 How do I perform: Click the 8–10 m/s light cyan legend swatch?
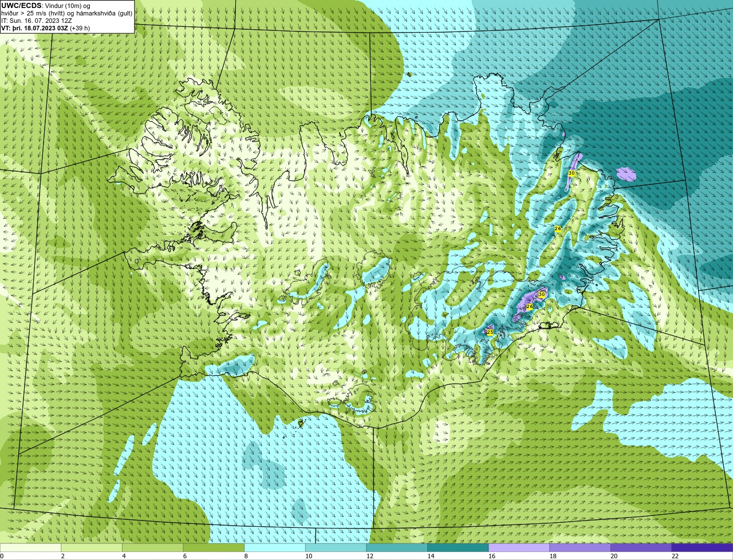click(275, 547)
